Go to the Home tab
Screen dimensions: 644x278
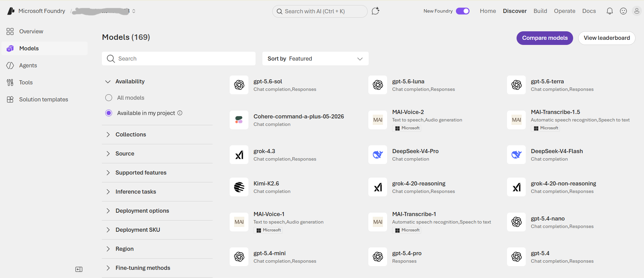click(488, 11)
